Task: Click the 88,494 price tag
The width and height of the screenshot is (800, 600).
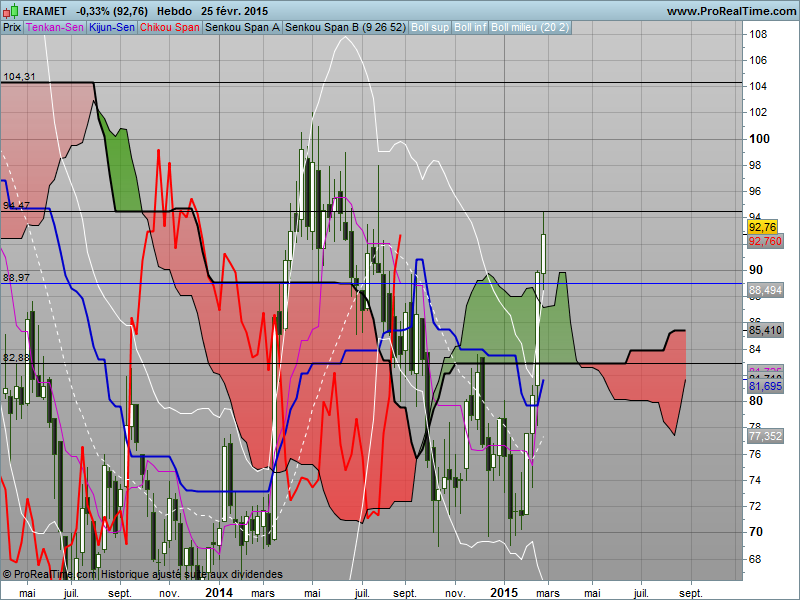Action: click(765, 290)
